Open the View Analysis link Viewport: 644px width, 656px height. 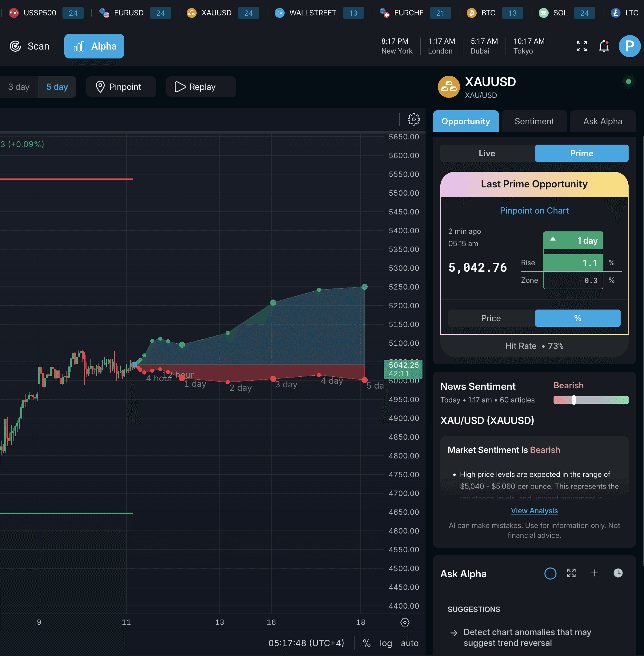[x=534, y=510]
